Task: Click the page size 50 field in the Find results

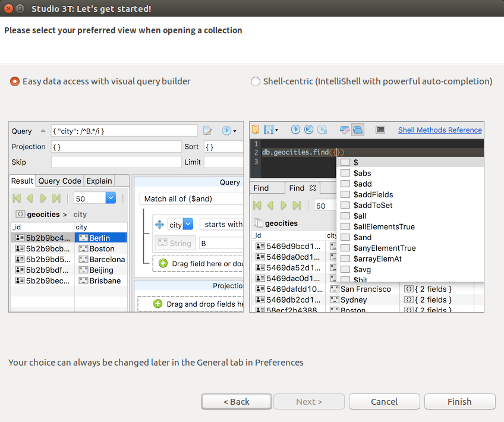Action: 325,206
